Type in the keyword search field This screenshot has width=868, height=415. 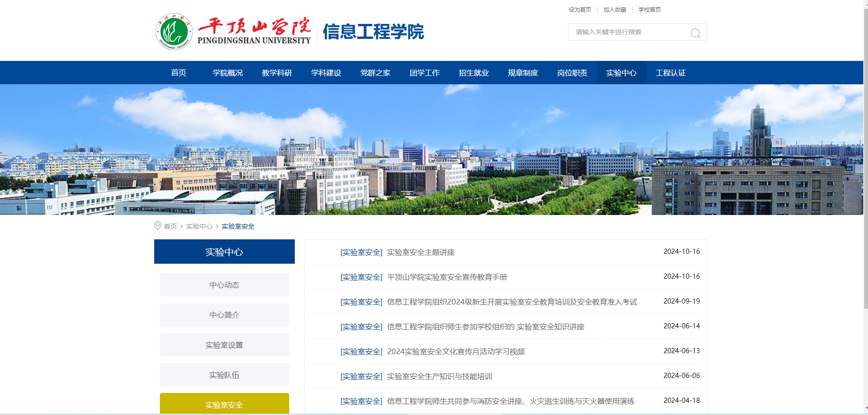[x=628, y=32]
